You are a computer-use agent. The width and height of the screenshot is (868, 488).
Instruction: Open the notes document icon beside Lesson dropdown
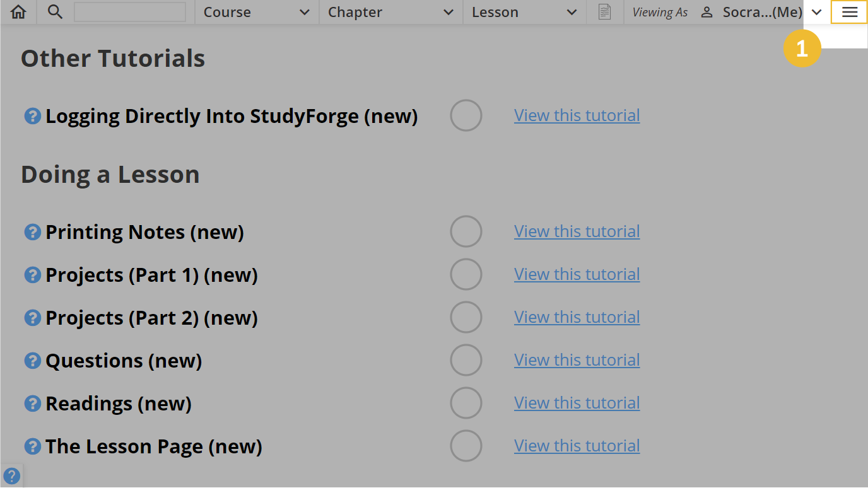click(604, 11)
